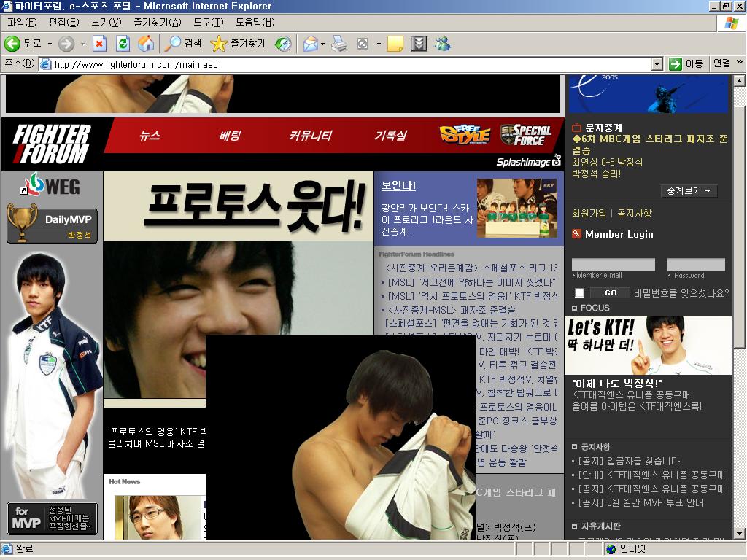Open the 도움말(H) menu
The height and width of the screenshot is (560, 747).
point(255,23)
